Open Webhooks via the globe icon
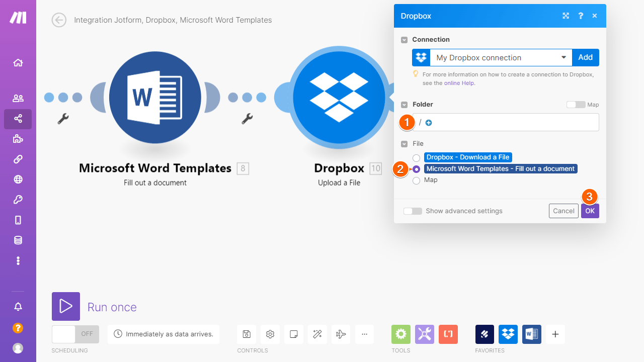 pos(18,179)
